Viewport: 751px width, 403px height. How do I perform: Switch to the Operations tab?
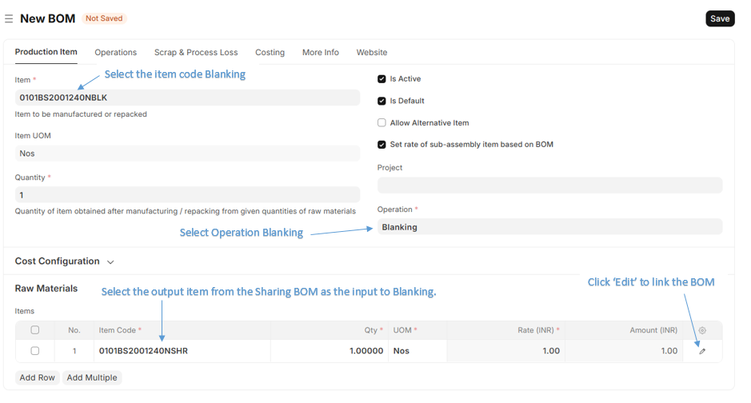[x=115, y=52]
